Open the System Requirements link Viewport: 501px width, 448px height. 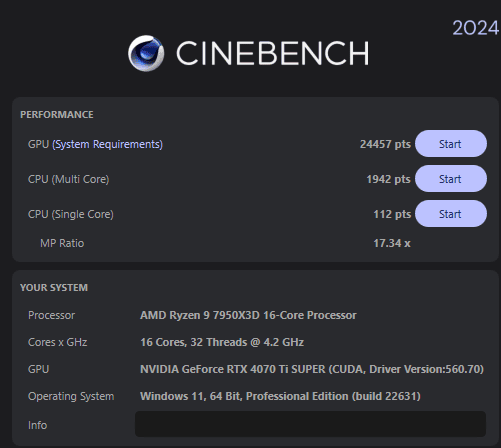coord(107,144)
